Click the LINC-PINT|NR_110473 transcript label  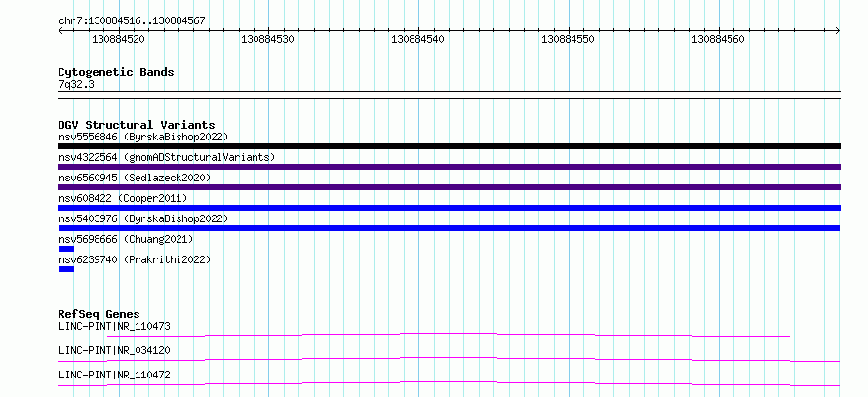[114, 326]
